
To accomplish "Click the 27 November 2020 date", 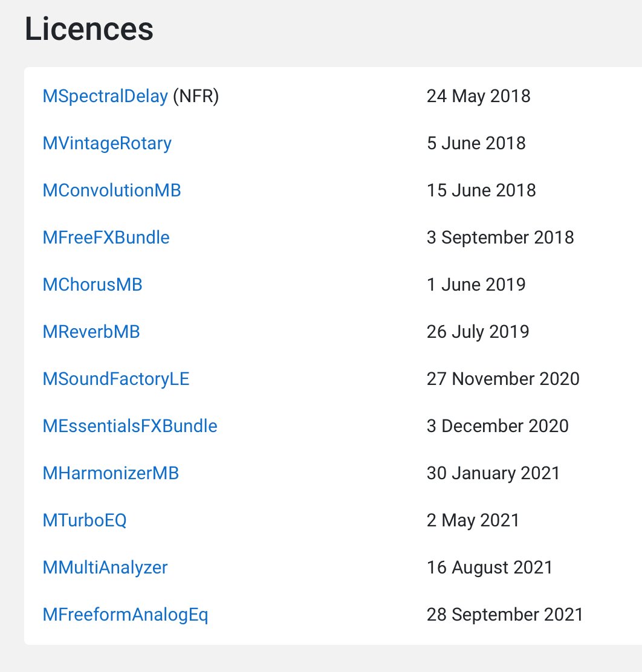I will (x=503, y=379).
